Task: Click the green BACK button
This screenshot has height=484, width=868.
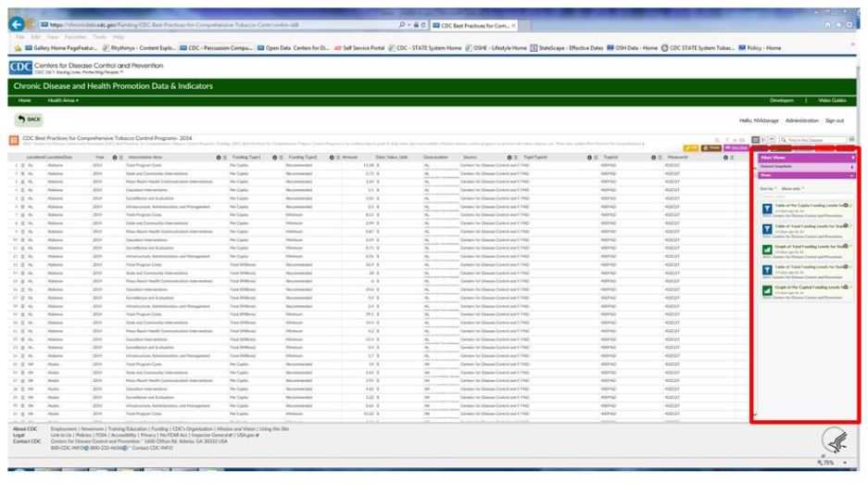Action: [30, 120]
